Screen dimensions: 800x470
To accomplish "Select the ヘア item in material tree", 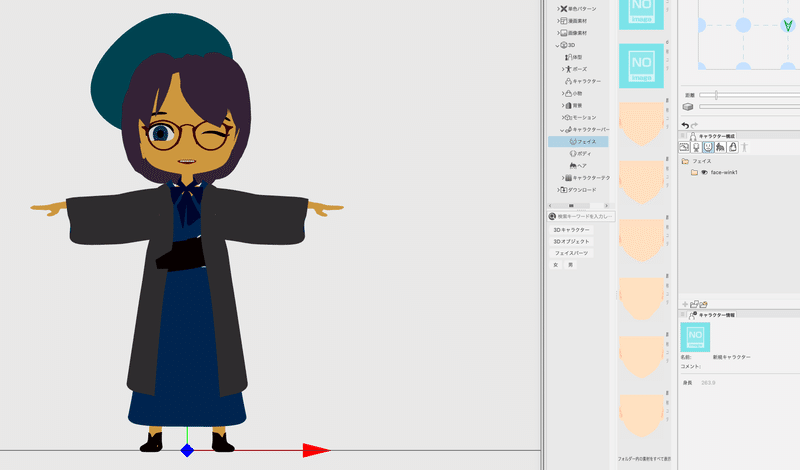I will click(x=578, y=166).
